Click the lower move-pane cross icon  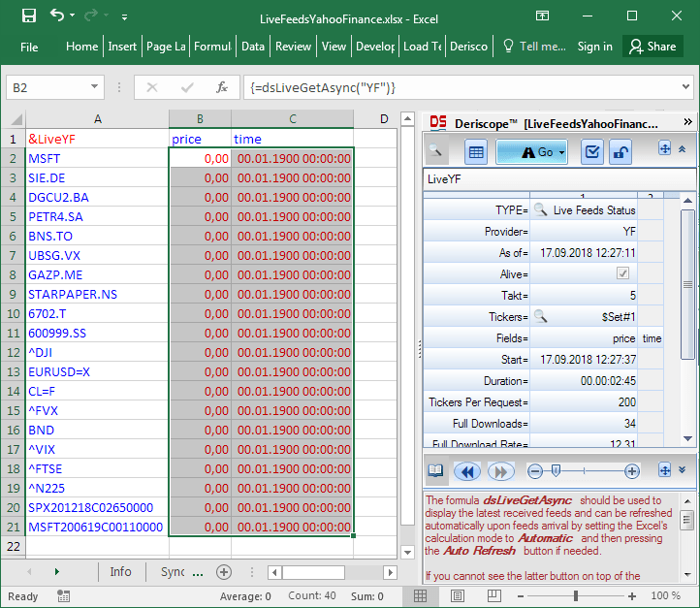tap(665, 469)
